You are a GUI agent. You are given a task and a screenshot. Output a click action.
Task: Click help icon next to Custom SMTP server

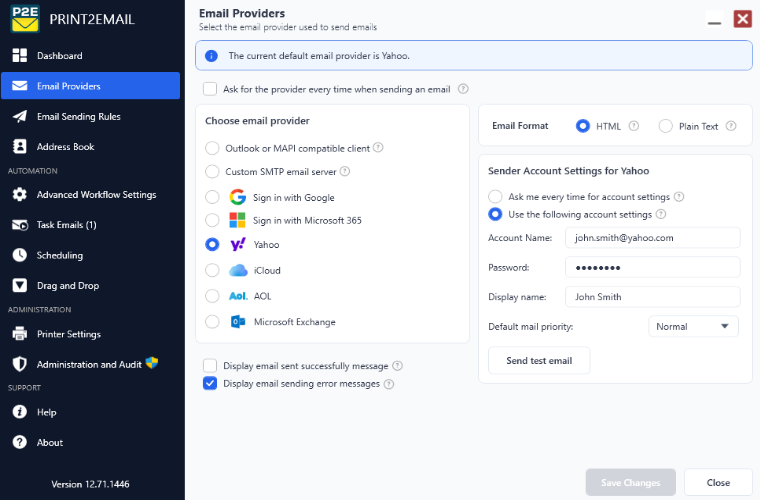345,171
